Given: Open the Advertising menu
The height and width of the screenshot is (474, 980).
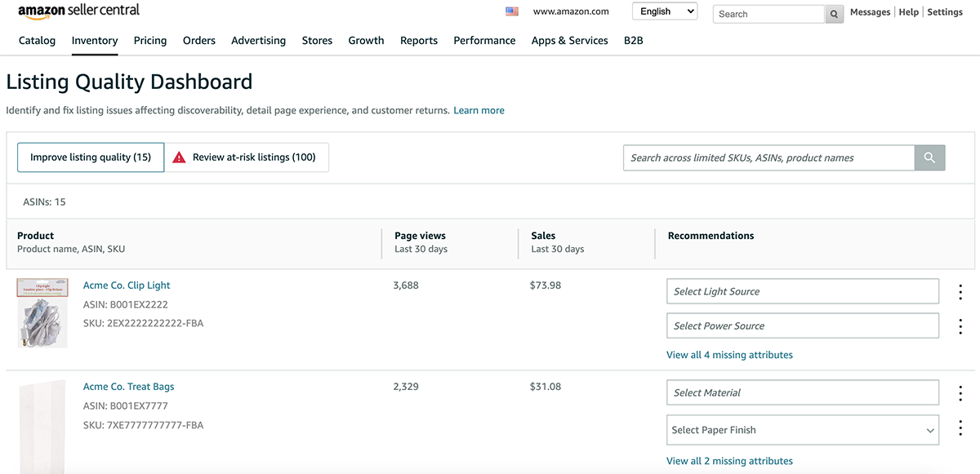Looking at the screenshot, I should [x=258, y=41].
